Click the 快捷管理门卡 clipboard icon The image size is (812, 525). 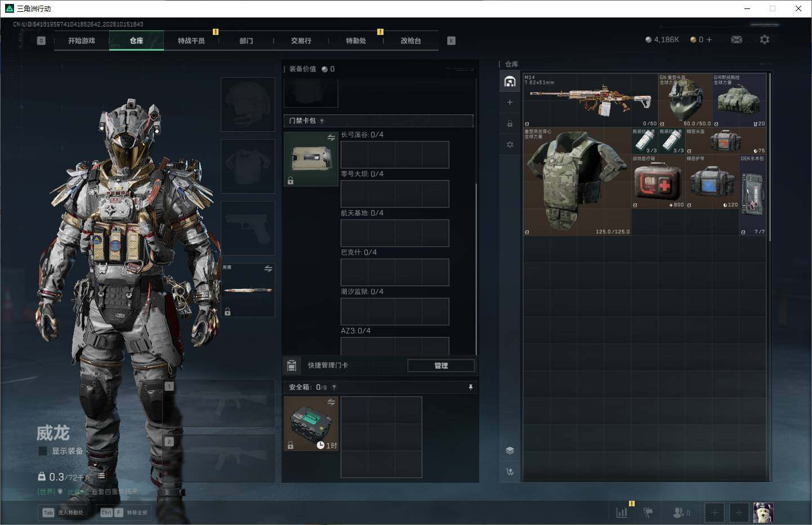pyautogui.click(x=292, y=366)
